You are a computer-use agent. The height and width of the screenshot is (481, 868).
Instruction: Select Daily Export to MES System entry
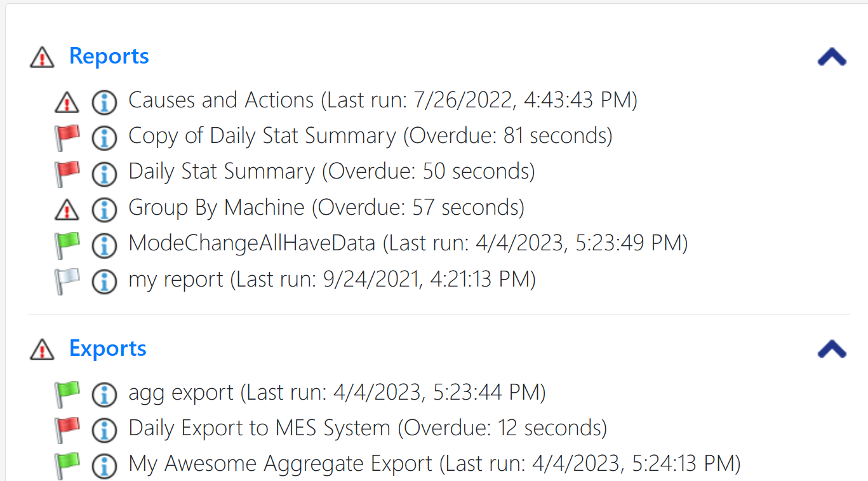(368, 428)
